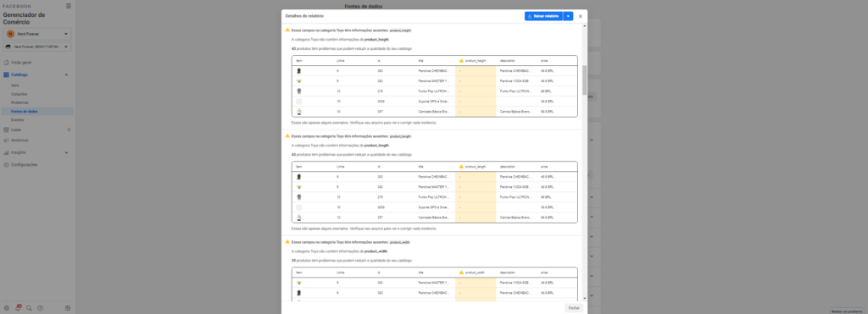
Task: Click the Lojas shop icon
Action: coord(6,129)
